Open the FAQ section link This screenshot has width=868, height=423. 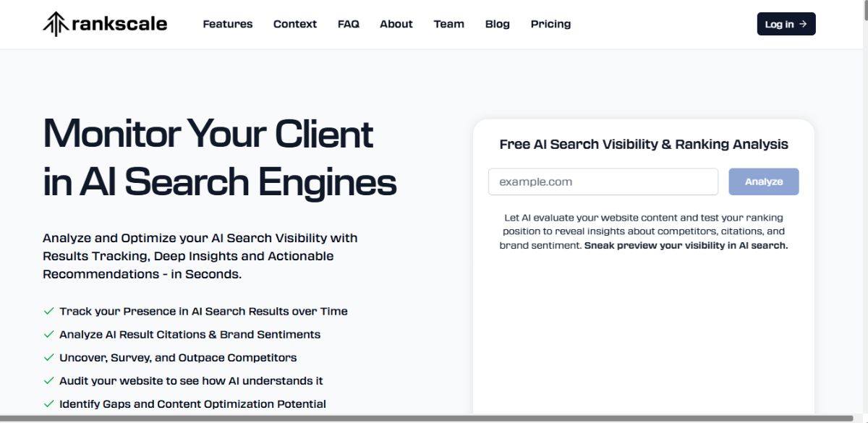coord(349,24)
